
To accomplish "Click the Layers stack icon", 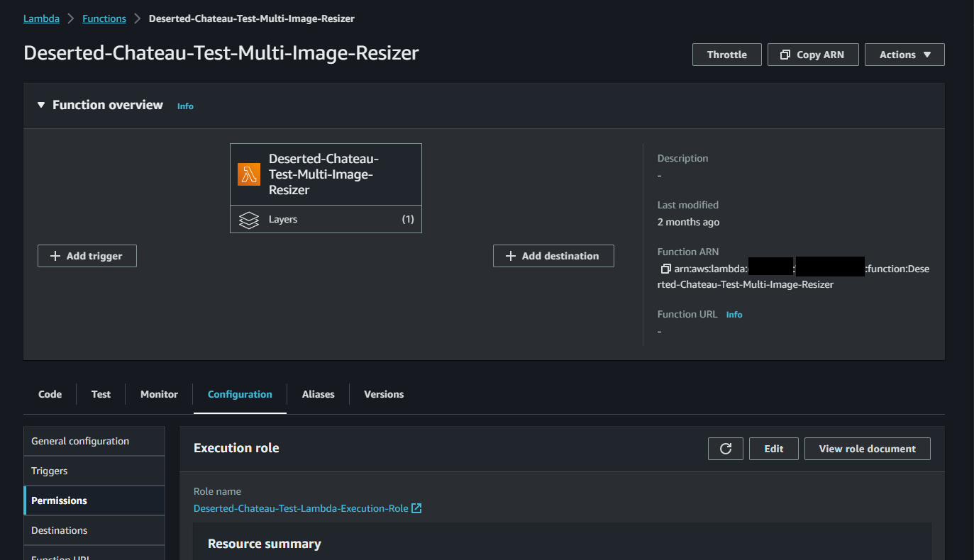I will click(249, 220).
